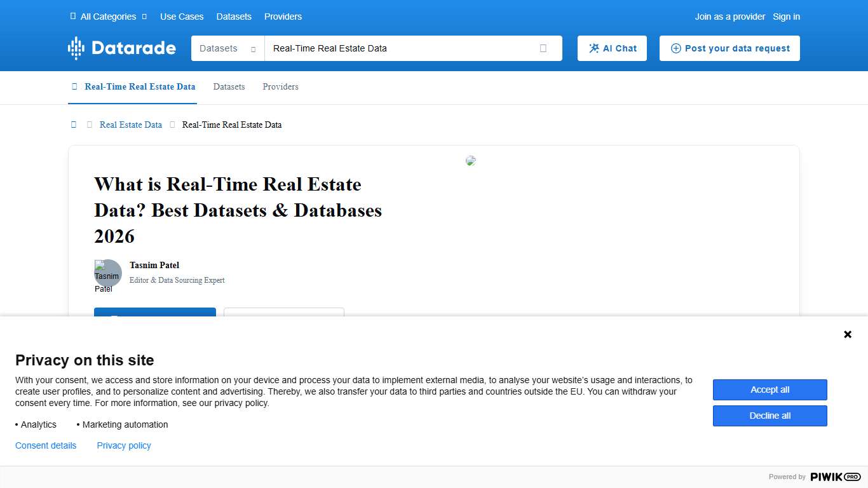
Task: Click the magnifier icon in the search bar
Action: tap(543, 48)
